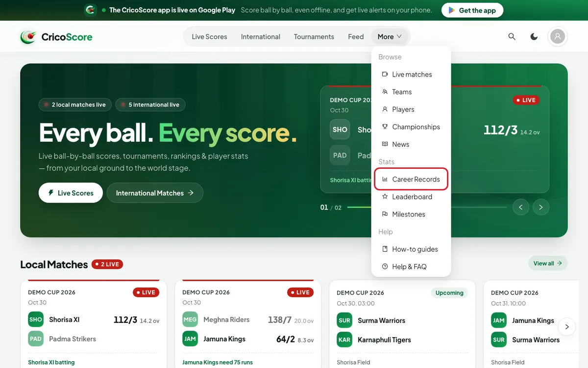The height and width of the screenshot is (368, 588).
Task: Select News from More menu
Action: coord(411,144)
